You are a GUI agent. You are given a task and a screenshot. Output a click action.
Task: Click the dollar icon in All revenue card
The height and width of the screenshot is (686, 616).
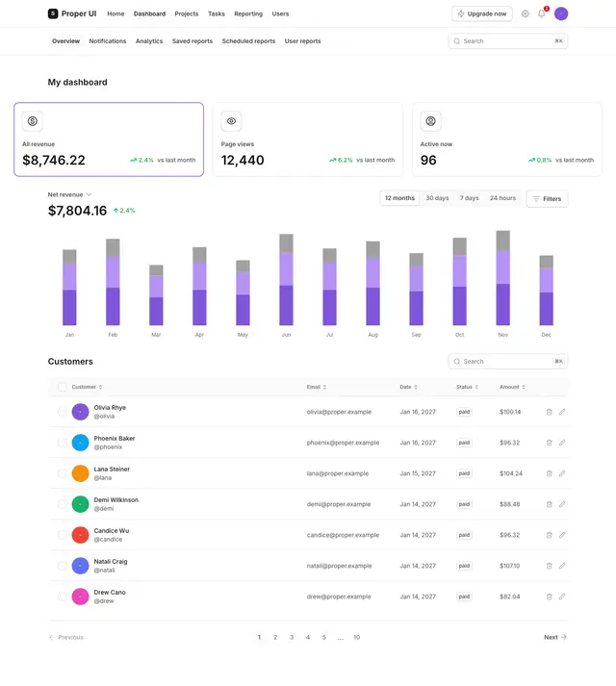(33, 121)
